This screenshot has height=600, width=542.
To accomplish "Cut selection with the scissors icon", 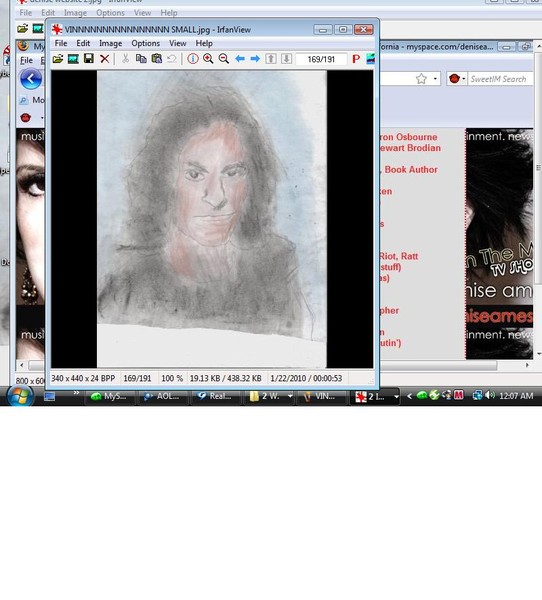I will (x=125, y=59).
